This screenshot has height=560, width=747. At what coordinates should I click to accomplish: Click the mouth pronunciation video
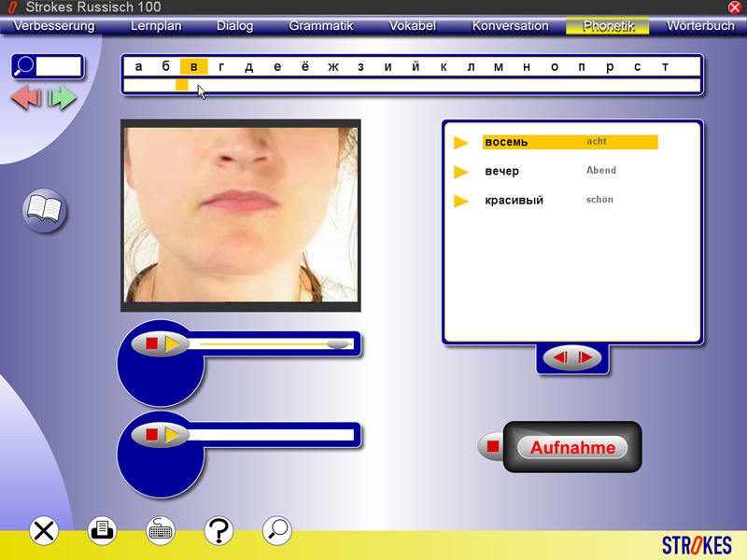[241, 216]
